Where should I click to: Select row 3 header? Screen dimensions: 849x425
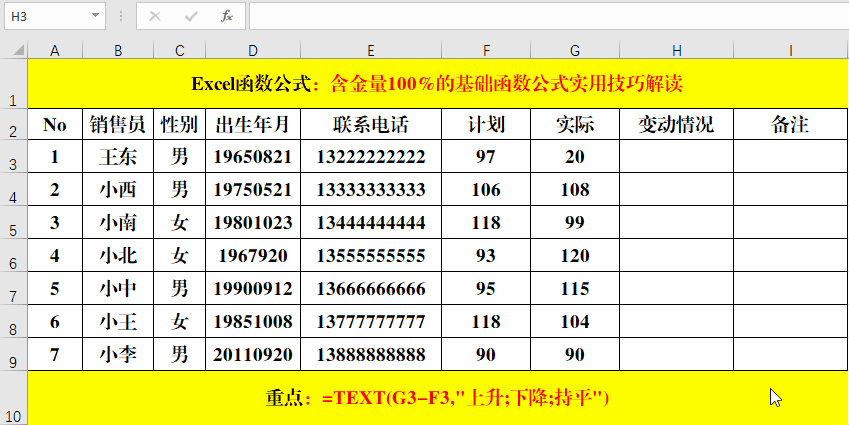14,156
